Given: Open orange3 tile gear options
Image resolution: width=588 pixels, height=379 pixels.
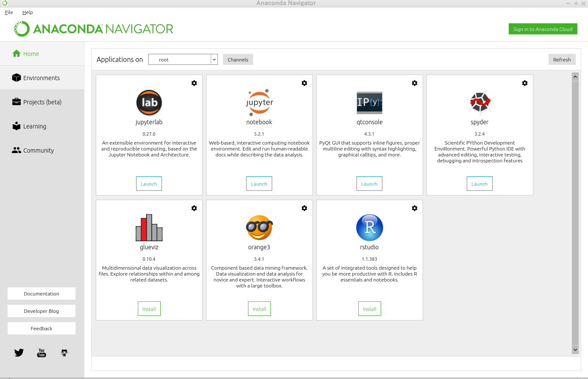Looking at the screenshot, I should point(304,208).
